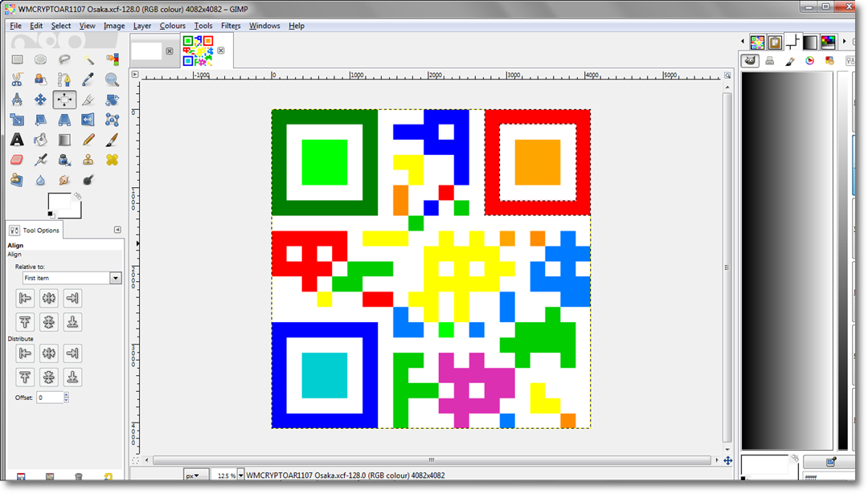The height and width of the screenshot is (494, 868).
Task: Select the Cage Transform tool
Action: coord(112,120)
